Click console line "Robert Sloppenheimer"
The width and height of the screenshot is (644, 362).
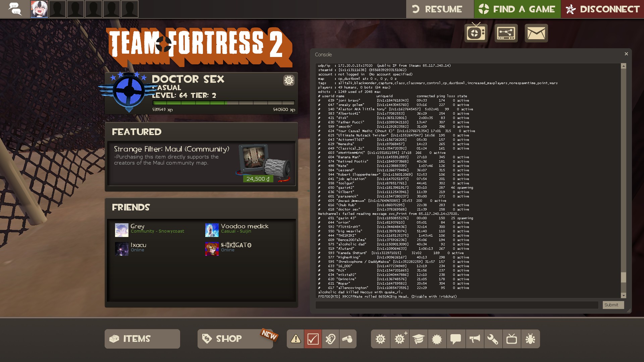pos(394,174)
